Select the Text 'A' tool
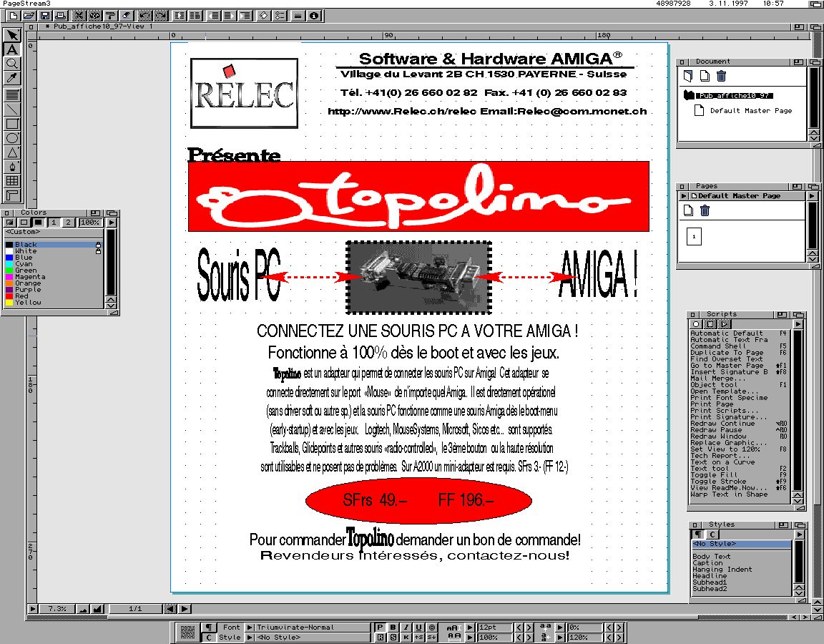Viewport: 824px width, 644px height. pos(12,49)
